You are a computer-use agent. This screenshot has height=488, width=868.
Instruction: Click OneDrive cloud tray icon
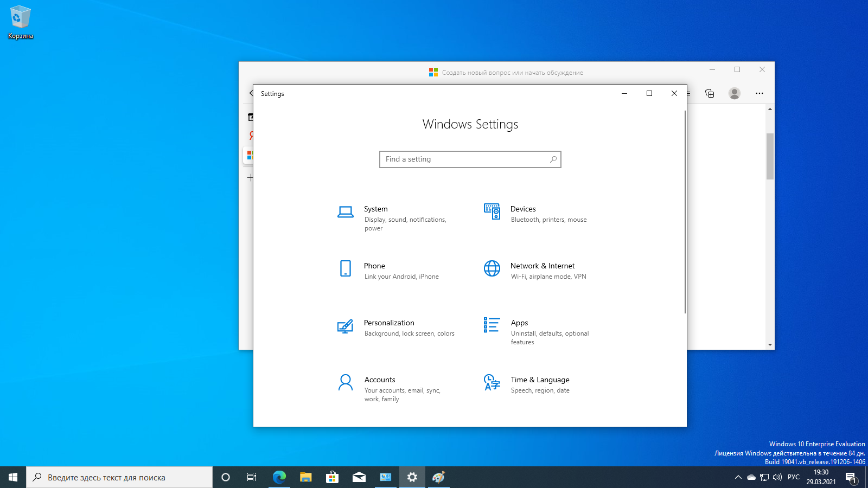click(751, 477)
